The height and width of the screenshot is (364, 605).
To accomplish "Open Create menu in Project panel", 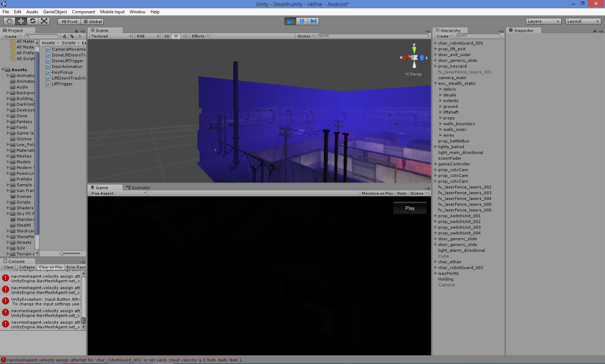I will pyautogui.click(x=12, y=36).
